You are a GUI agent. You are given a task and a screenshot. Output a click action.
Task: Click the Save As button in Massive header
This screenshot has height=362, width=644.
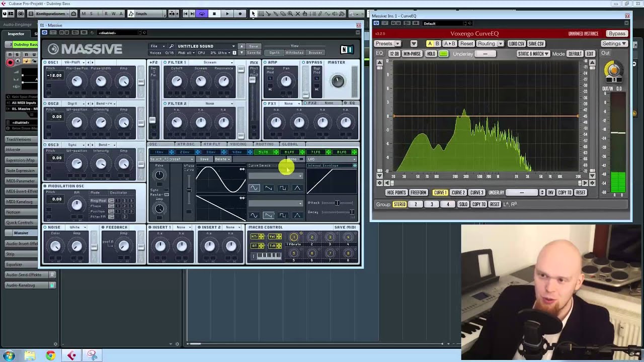tap(254, 53)
